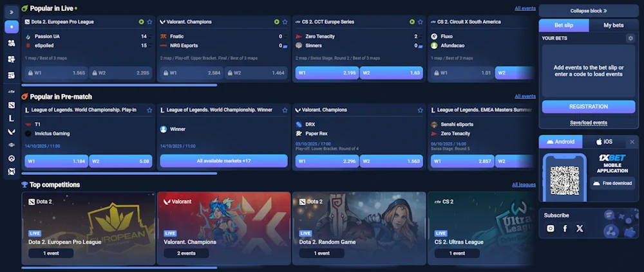Click the Top competitions scrollbar
Screen dimensions: 644x272
pos(119,268)
